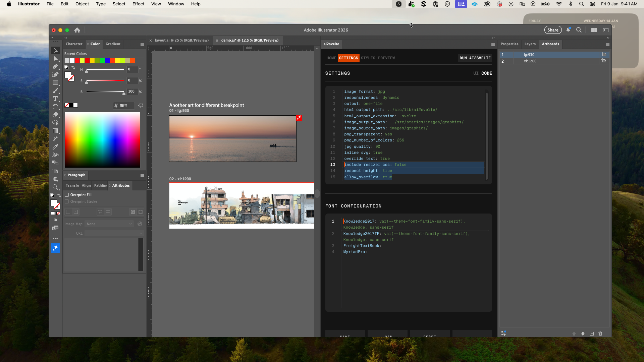Switch settings view to CODE mode

tap(486, 73)
